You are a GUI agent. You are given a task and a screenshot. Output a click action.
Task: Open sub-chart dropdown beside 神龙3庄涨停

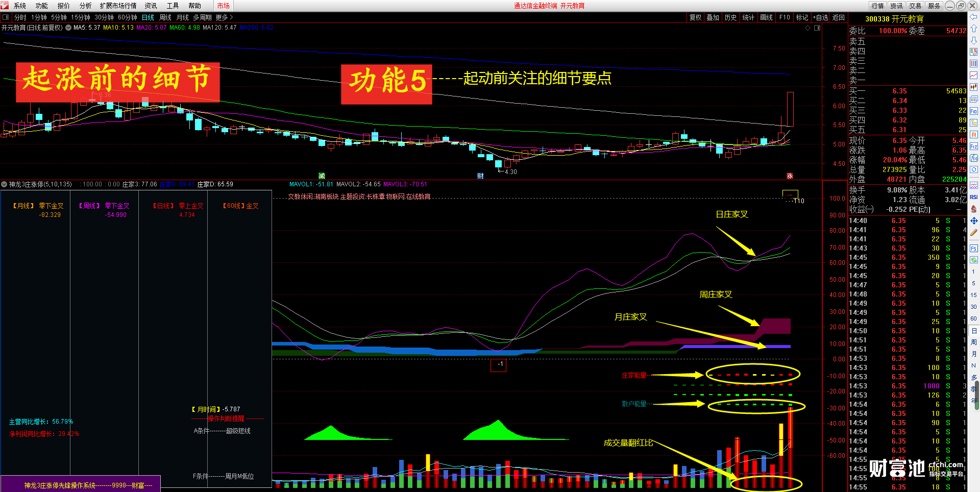point(4,184)
